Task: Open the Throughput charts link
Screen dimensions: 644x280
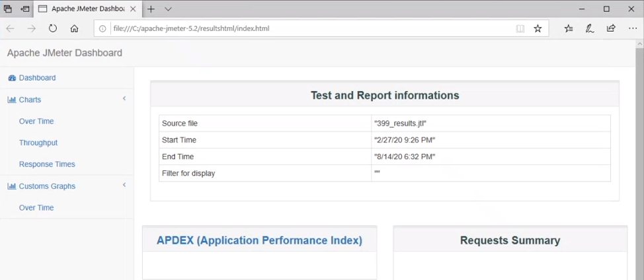Action: 38,143
